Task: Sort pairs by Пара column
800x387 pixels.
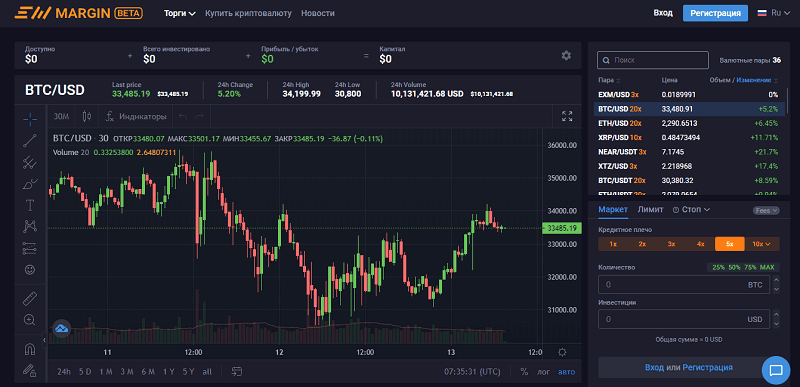Action: click(609, 81)
